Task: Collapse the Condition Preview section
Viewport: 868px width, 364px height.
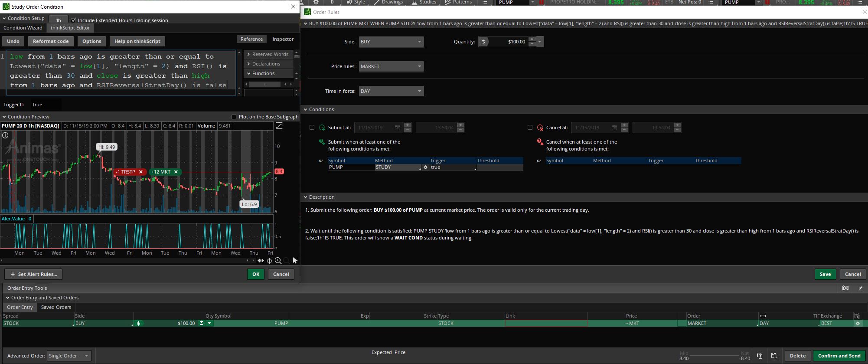Action: 4,117
